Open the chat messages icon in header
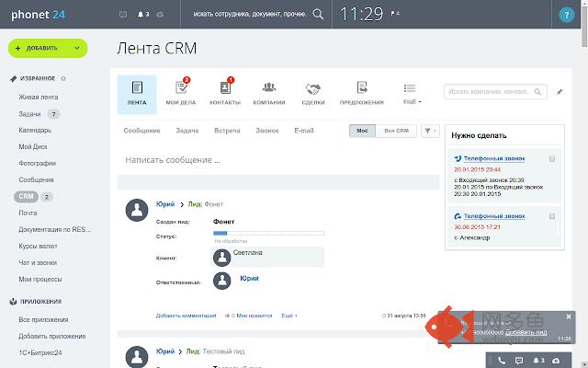Screen dimensions: 588x368 pyautogui.click(x=122, y=15)
